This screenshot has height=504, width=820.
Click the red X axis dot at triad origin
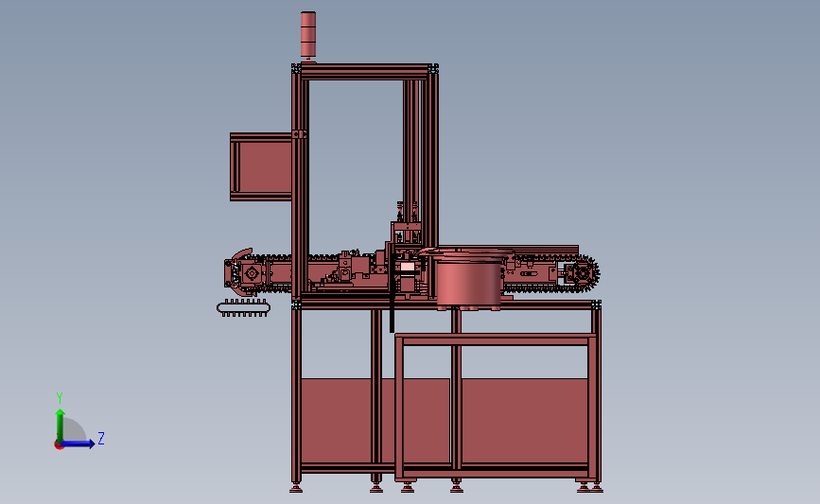(x=59, y=445)
